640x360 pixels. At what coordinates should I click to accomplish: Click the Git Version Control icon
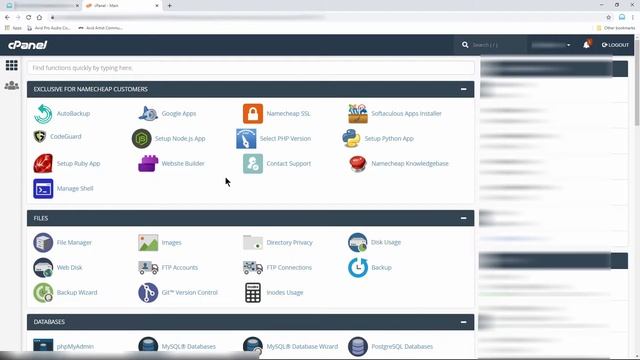tap(148, 292)
